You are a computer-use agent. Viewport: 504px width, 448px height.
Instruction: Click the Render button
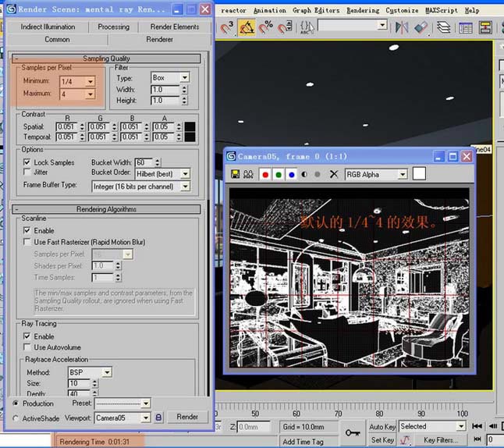[x=187, y=417]
